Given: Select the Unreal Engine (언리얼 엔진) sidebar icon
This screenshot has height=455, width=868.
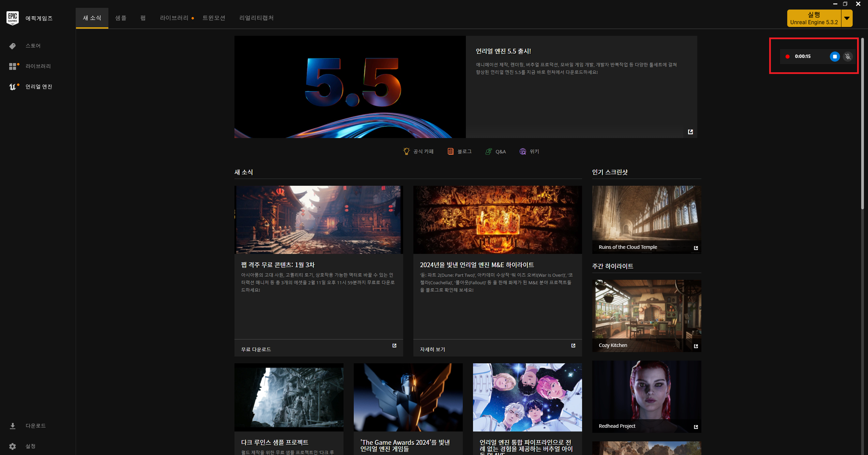Looking at the screenshot, I should [x=13, y=87].
